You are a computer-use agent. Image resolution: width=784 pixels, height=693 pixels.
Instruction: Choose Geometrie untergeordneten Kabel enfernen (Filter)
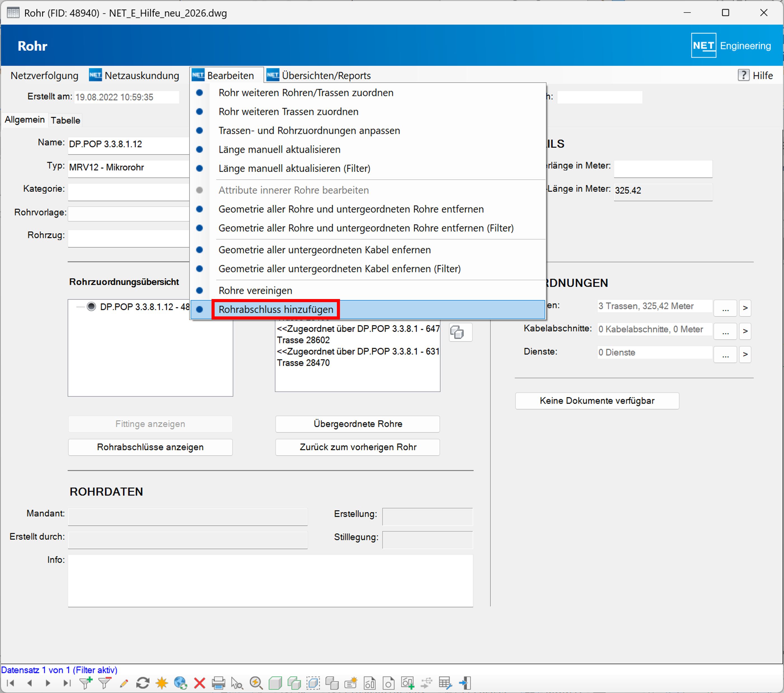coord(367,269)
